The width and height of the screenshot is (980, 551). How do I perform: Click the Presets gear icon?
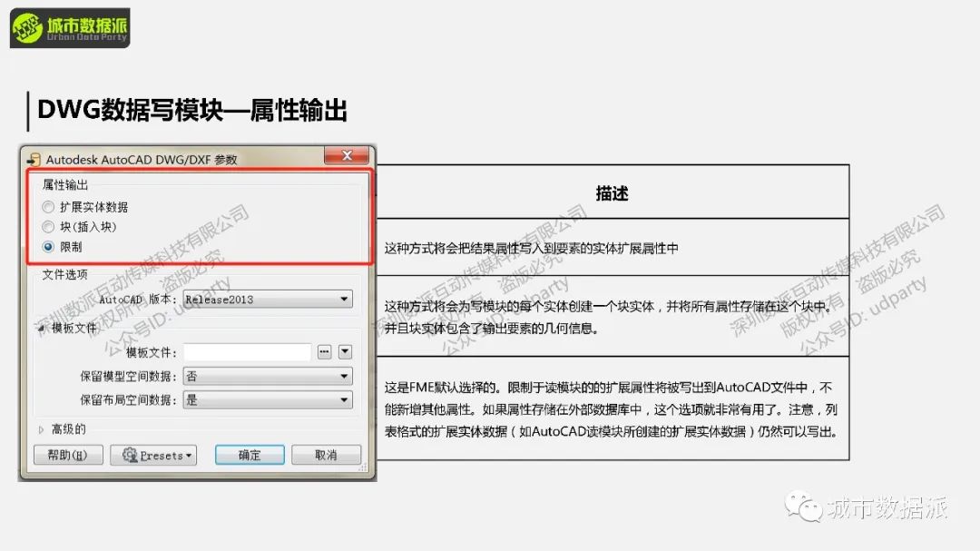[130, 456]
